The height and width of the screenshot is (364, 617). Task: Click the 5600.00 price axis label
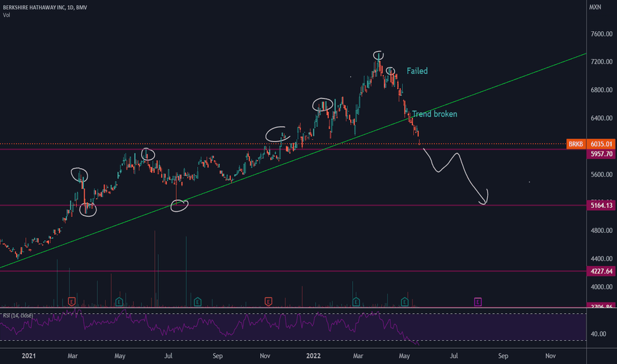click(x=601, y=174)
